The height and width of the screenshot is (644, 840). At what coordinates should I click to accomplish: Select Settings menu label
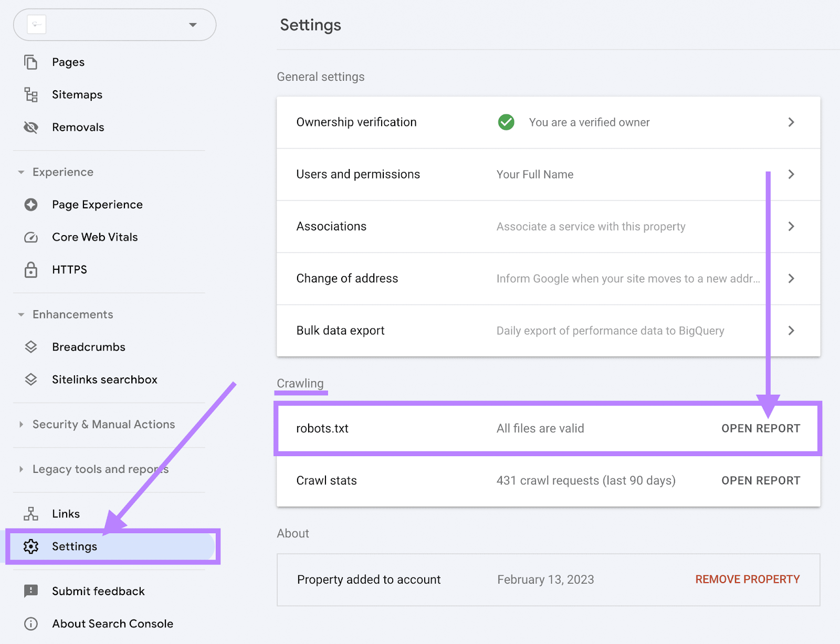coord(75,546)
